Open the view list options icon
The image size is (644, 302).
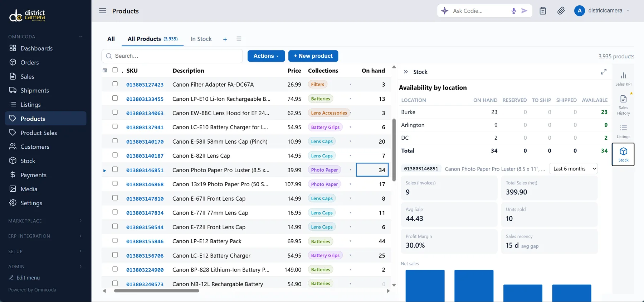(239, 39)
